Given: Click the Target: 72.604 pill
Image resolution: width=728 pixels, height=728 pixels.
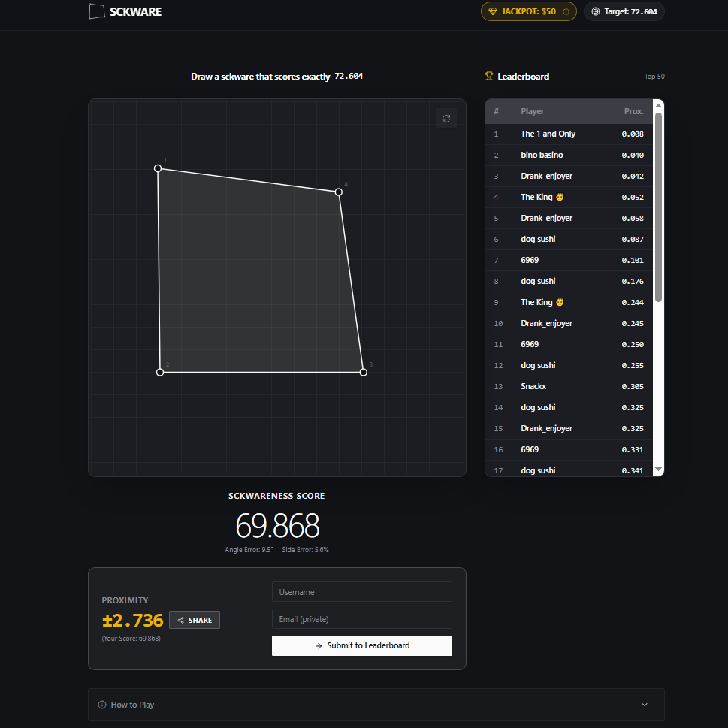Looking at the screenshot, I should (624, 11).
